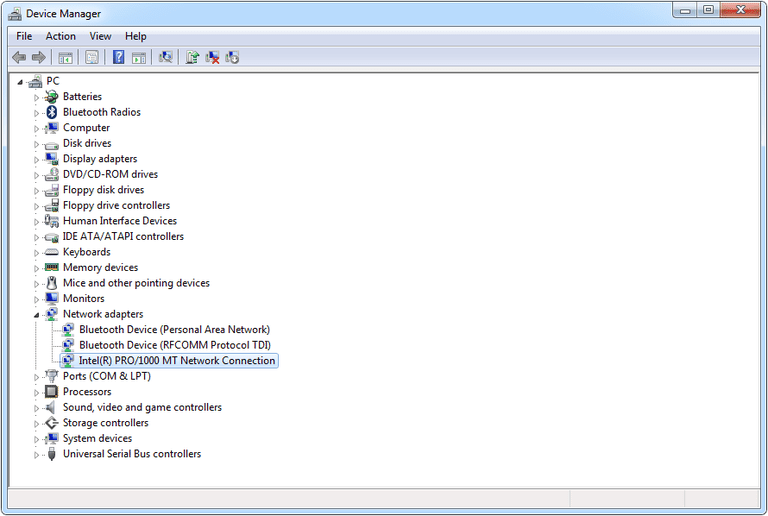Scan for hardware changes toolbar icon
This screenshot has width=768, height=516.
(166, 57)
